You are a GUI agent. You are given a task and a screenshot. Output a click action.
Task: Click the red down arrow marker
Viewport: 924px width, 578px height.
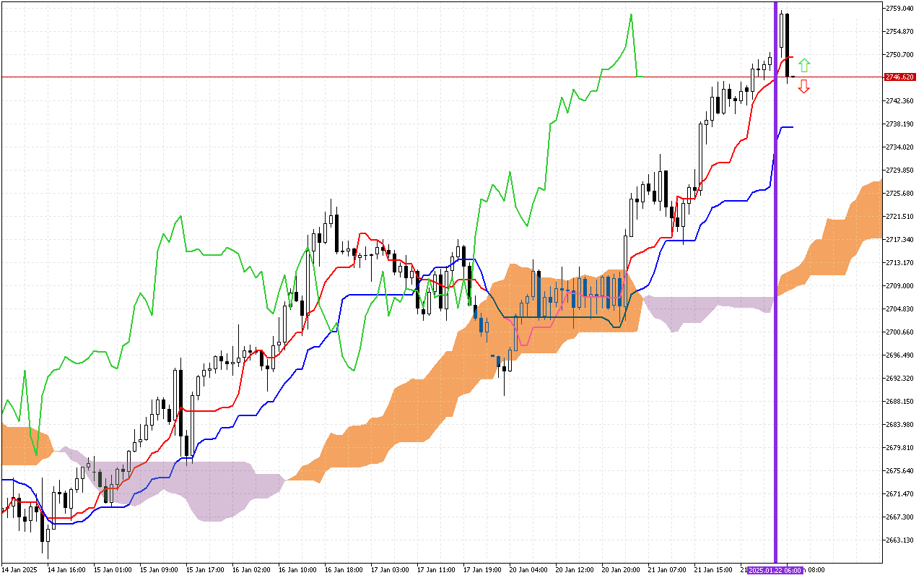click(x=804, y=87)
